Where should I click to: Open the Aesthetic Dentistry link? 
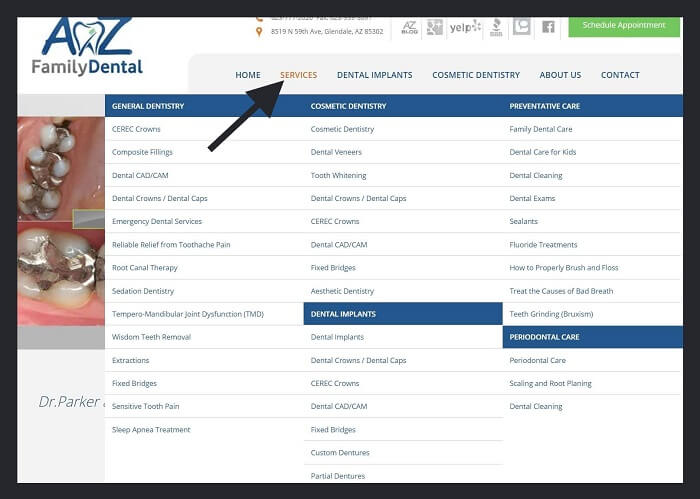[x=342, y=291]
